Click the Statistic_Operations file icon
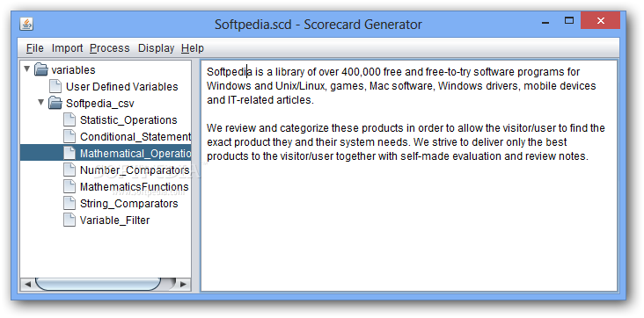The image size is (644, 318). tap(70, 119)
